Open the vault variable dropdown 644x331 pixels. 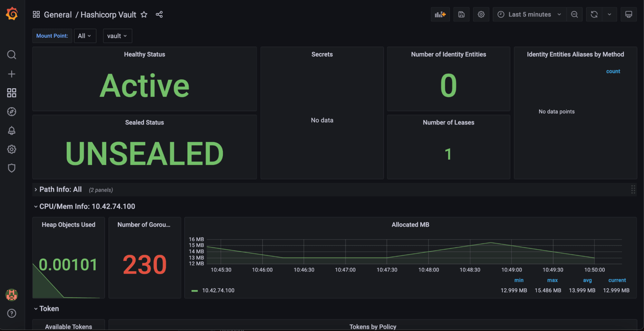click(x=117, y=36)
